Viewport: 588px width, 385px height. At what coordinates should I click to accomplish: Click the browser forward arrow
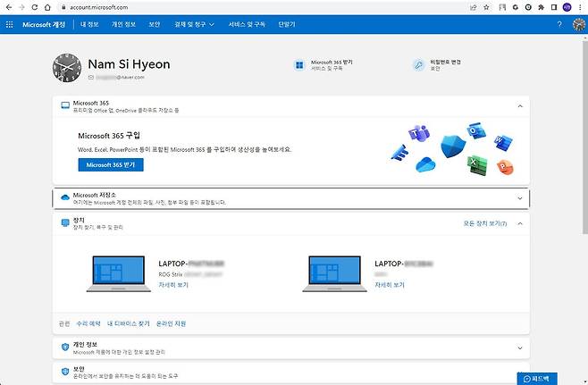click(21, 7)
